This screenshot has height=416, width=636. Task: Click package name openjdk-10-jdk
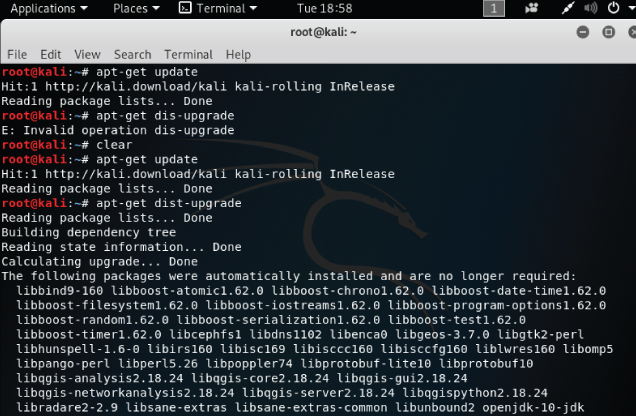pyautogui.click(x=533, y=407)
